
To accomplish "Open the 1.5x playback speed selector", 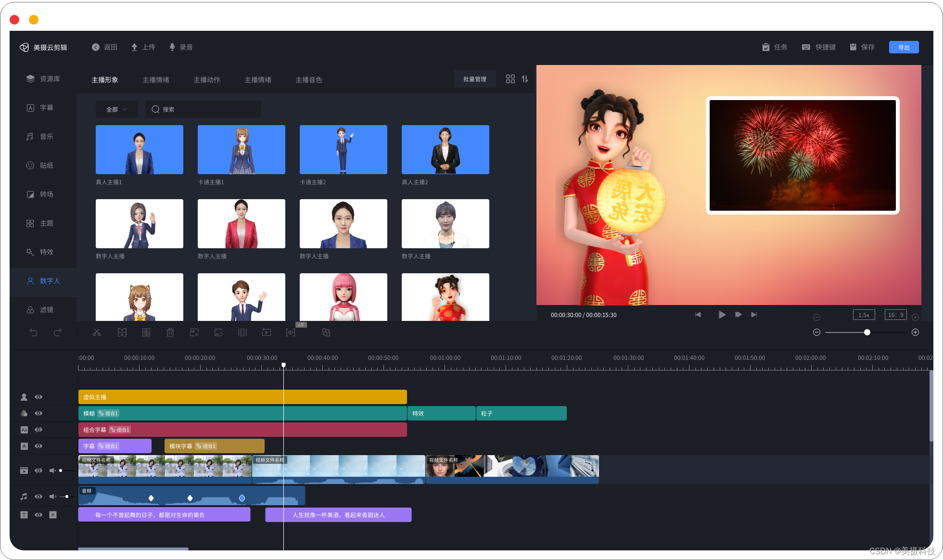I will (864, 315).
